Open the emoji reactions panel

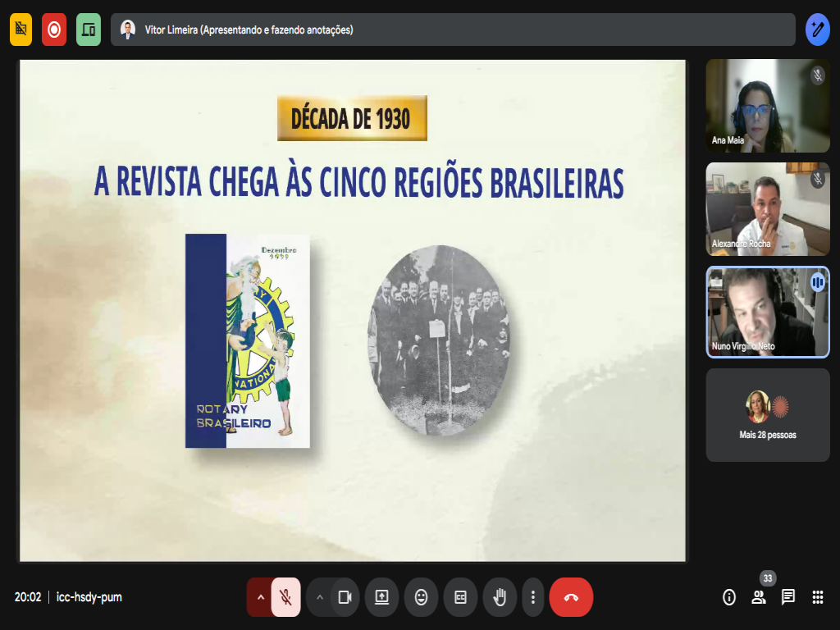point(421,597)
